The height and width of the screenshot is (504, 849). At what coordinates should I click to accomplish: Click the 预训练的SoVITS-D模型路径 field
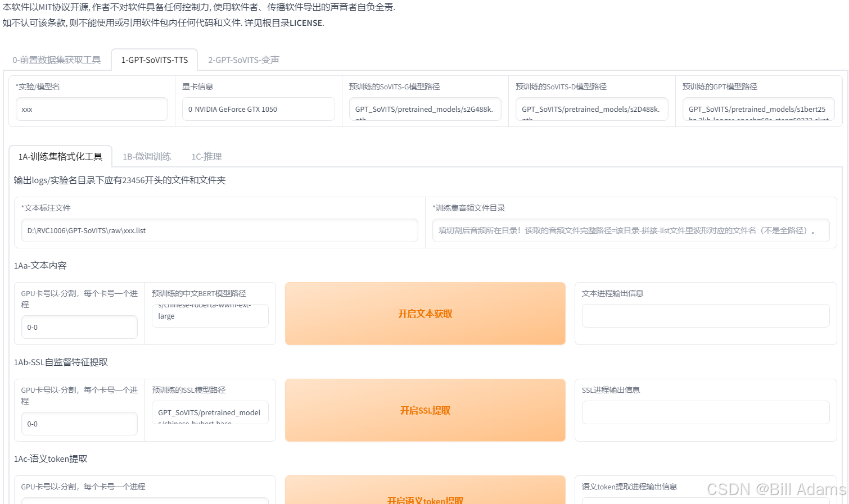591,109
